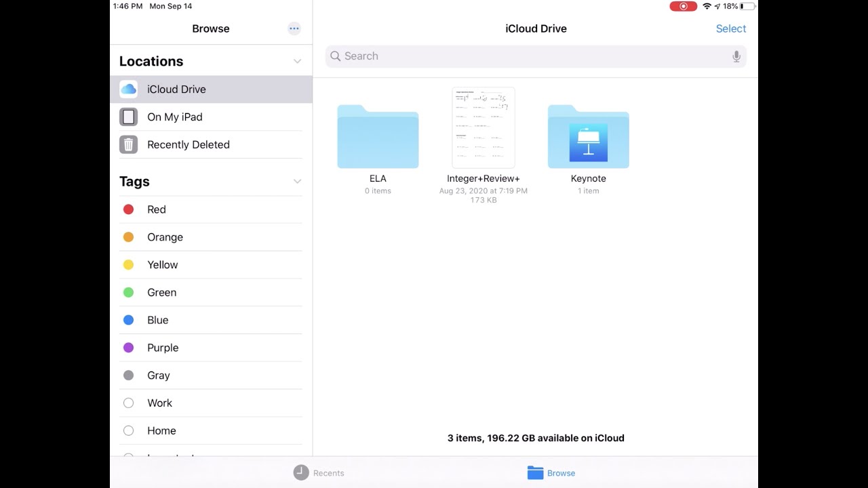Switch to the Recents tab label
Screen dimensions: 868x488
(329, 473)
